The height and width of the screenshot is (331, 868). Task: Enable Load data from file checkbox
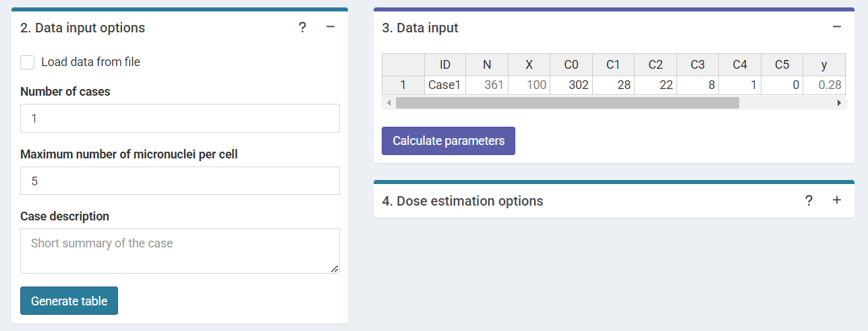pos(28,62)
